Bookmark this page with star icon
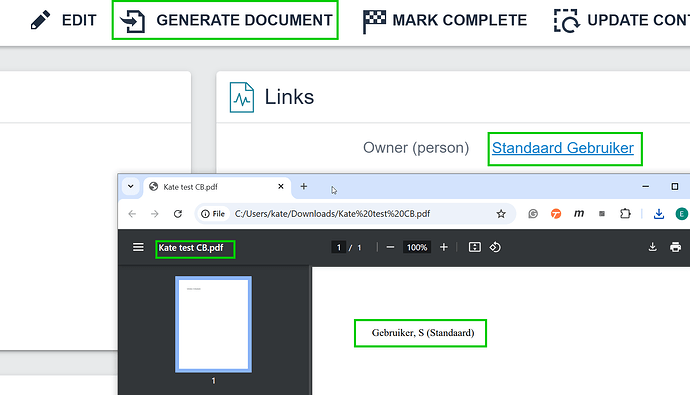 [x=501, y=214]
